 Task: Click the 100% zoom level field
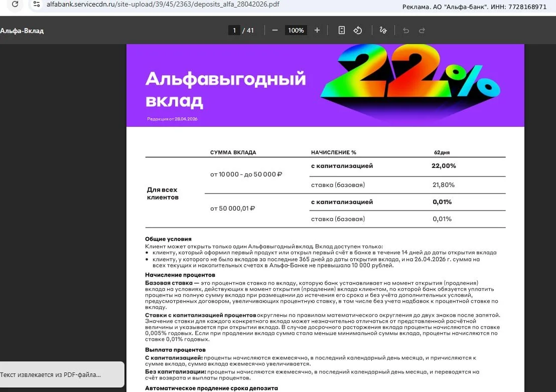click(296, 31)
